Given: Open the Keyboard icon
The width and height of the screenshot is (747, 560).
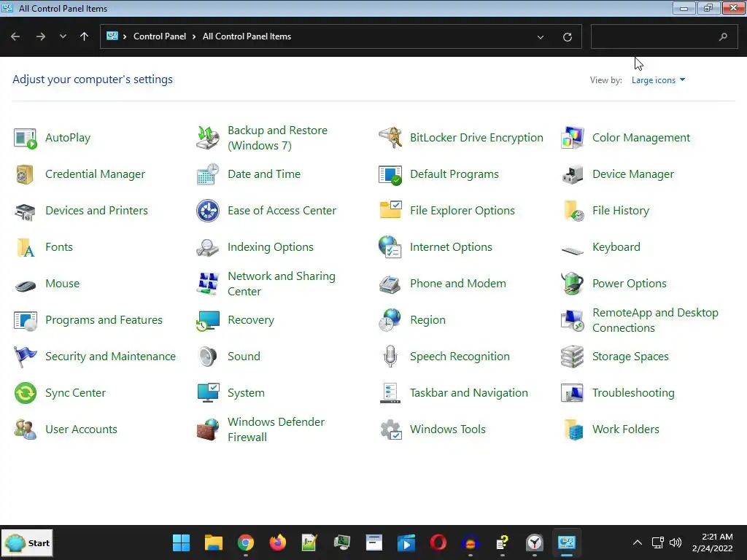Looking at the screenshot, I should click(572, 250).
